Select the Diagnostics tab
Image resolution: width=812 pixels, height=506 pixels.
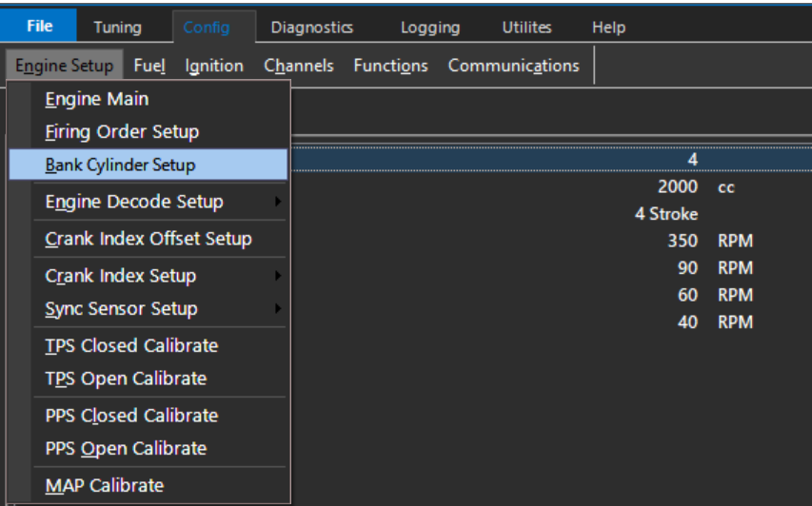(x=311, y=28)
